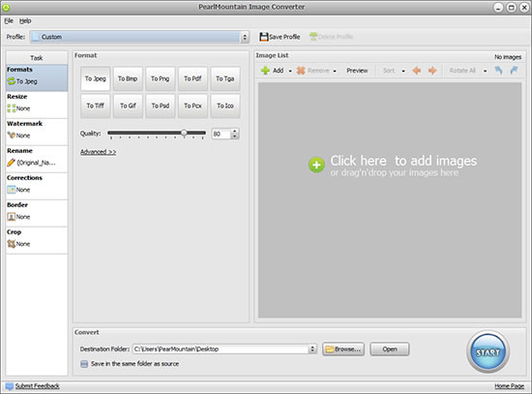Screen dimensions: 532x394
Task: Move image down with right orange arrow
Action: (x=432, y=71)
